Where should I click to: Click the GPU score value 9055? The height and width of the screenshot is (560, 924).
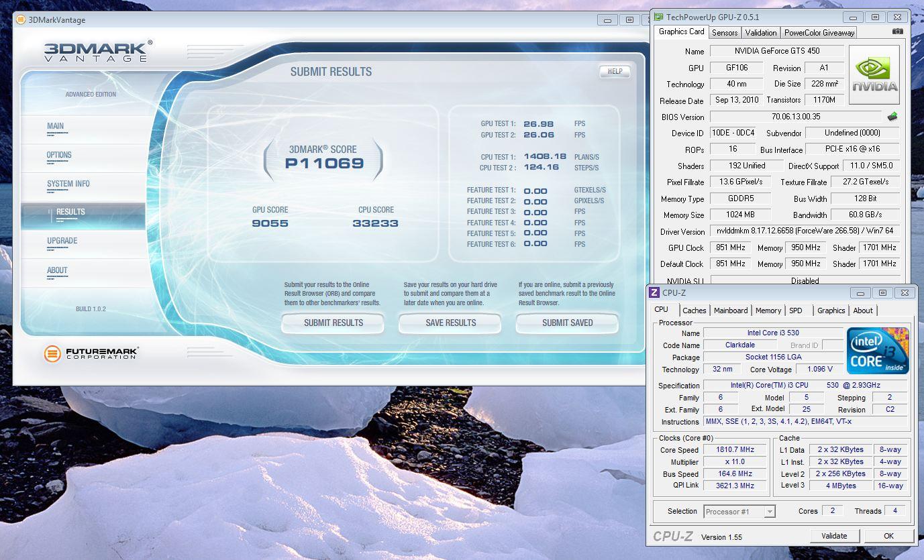(x=270, y=223)
